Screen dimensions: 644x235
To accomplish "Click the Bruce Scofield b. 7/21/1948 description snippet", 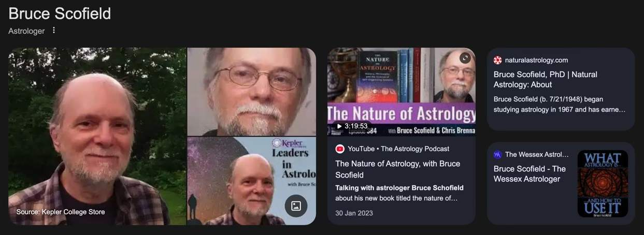I will 560,104.
